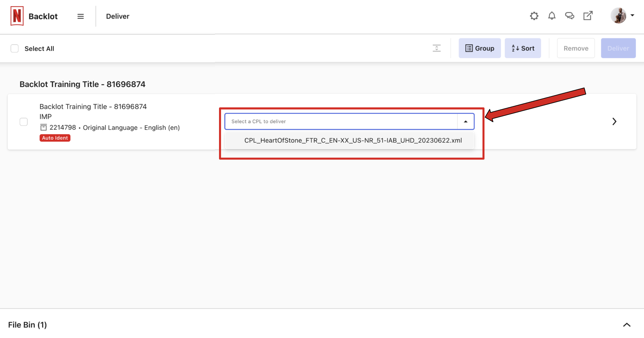Click the IMP label in the row
This screenshot has height=338, width=644.
click(x=45, y=117)
